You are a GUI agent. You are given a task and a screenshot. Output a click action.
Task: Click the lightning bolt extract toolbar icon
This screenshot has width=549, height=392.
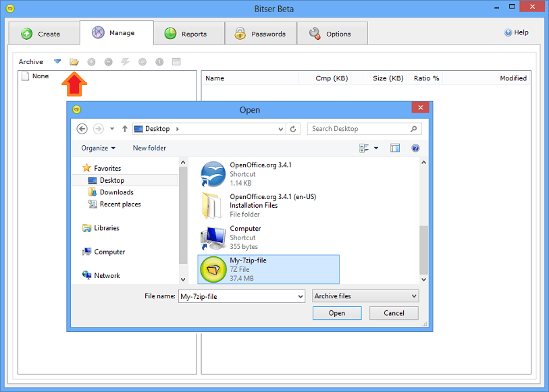pyautogui.click(x=125, y=62)
